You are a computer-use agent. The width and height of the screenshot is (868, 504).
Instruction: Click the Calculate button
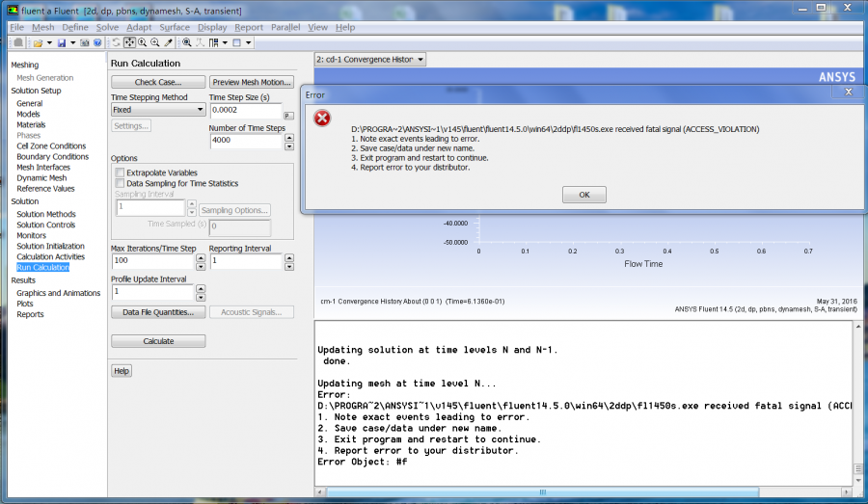tap(158, 341)
